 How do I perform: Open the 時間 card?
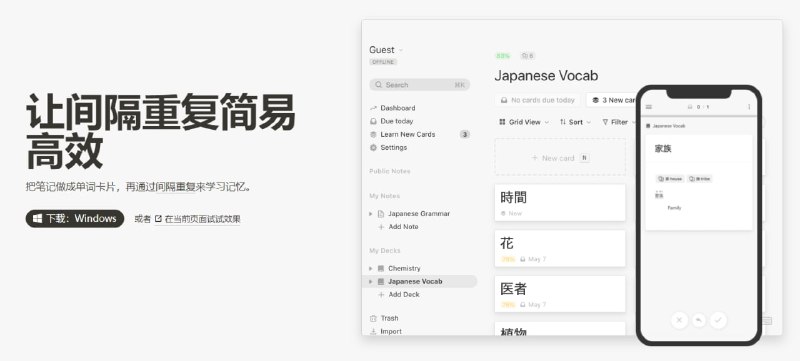click(x=560, y=203)
